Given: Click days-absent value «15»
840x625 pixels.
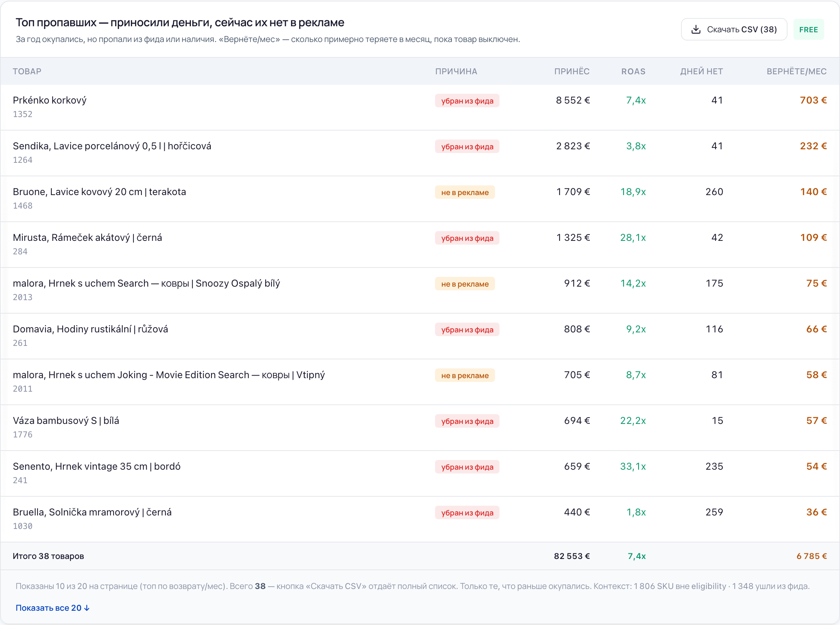Looking at the screenshot, I should pos(717,421).
